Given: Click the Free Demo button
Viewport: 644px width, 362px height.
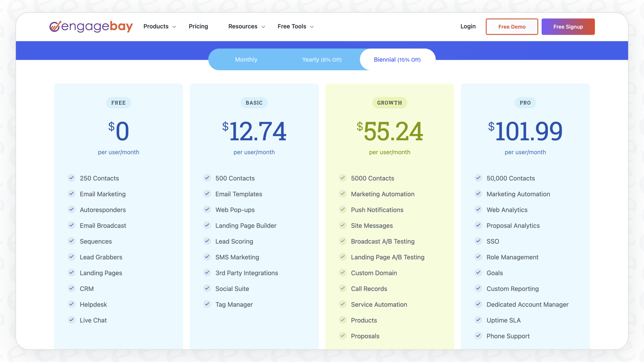Looking at the screenshot, I should (512, 26).
